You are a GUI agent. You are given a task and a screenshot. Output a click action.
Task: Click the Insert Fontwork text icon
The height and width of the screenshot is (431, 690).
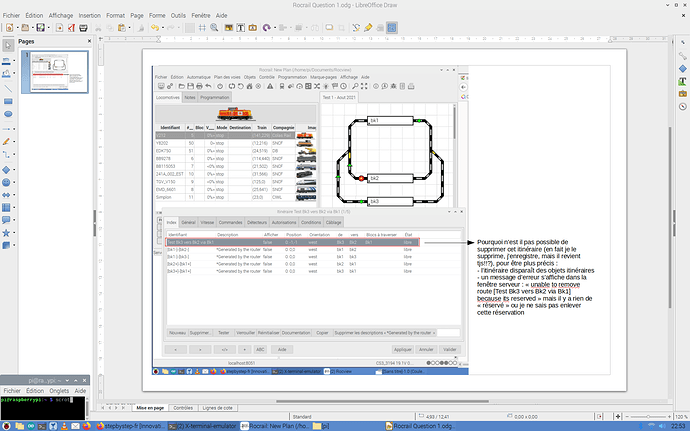253,28
